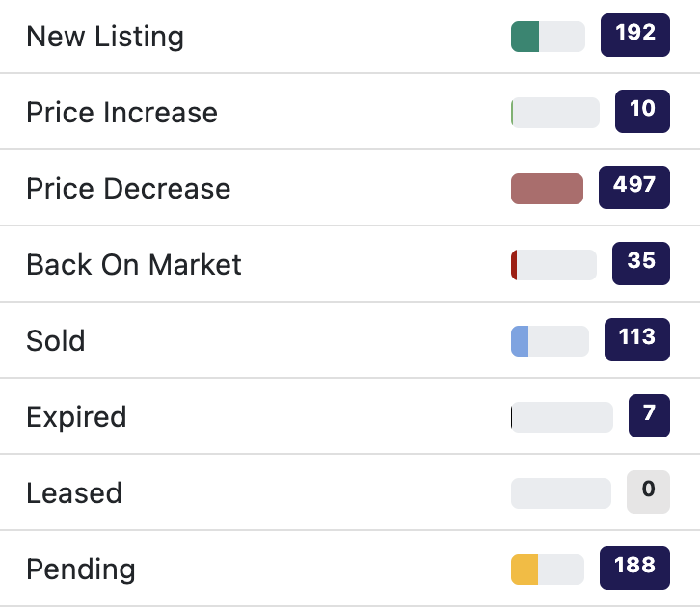Click the 7 Expired count badge
This screenshot has width=700, height=609.
point(648,416)
